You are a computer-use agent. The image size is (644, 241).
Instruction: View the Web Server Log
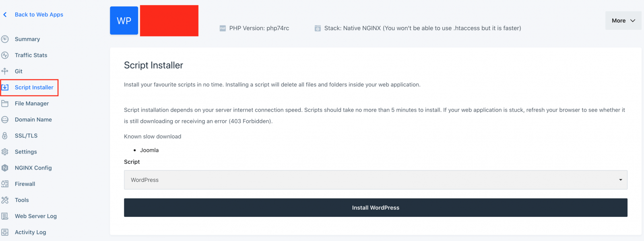36,216
